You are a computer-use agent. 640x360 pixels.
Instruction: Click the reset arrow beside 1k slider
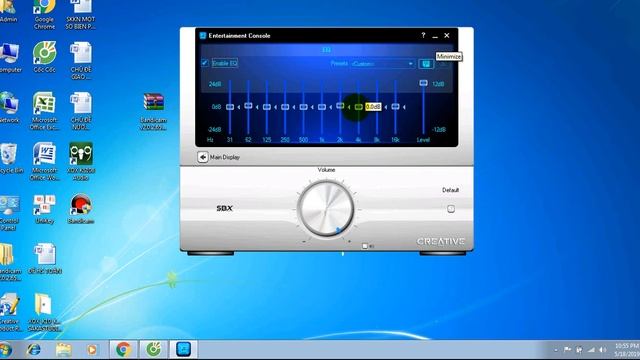[331, 107]
